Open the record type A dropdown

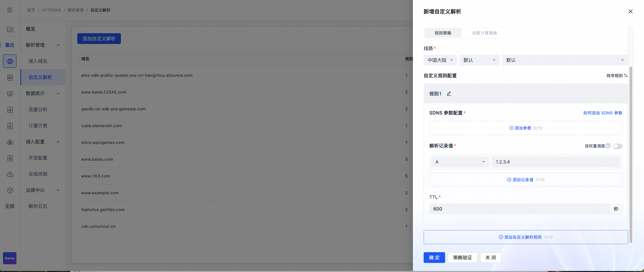(460, 162)
